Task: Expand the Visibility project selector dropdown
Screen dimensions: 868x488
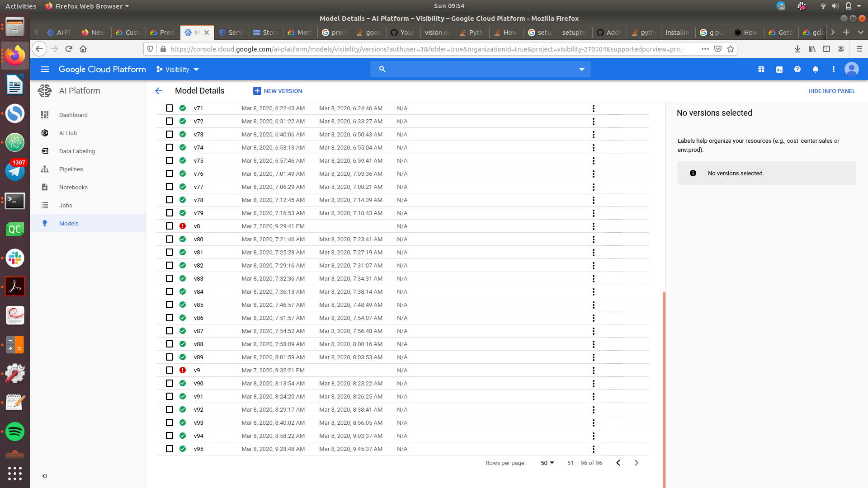Action: click(x=178, y=70)
